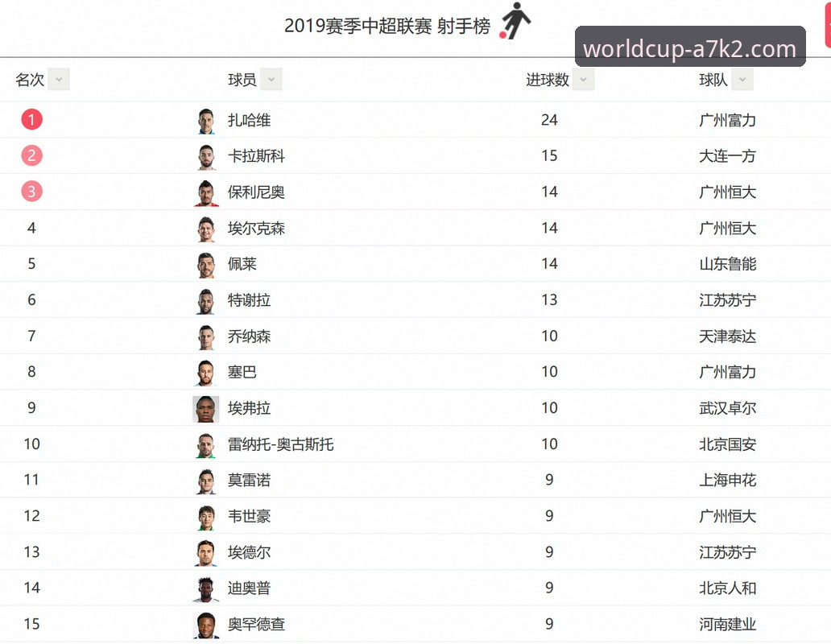The image size is (831, 644).
Task: Open the 球员 column filter dropdown
Action: pos(271,80)
